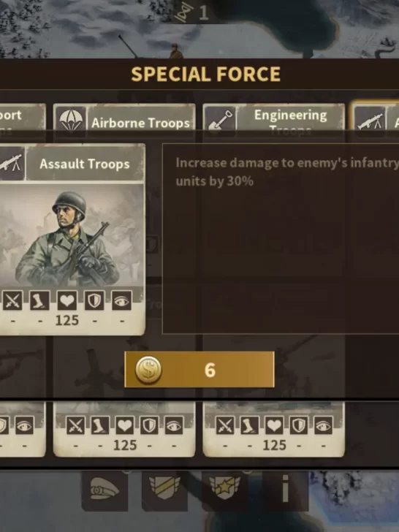This screenshot has width=399, height=532.
Task: Click the machine gun icon beside Assault Troops
Action: pos(12,164)
